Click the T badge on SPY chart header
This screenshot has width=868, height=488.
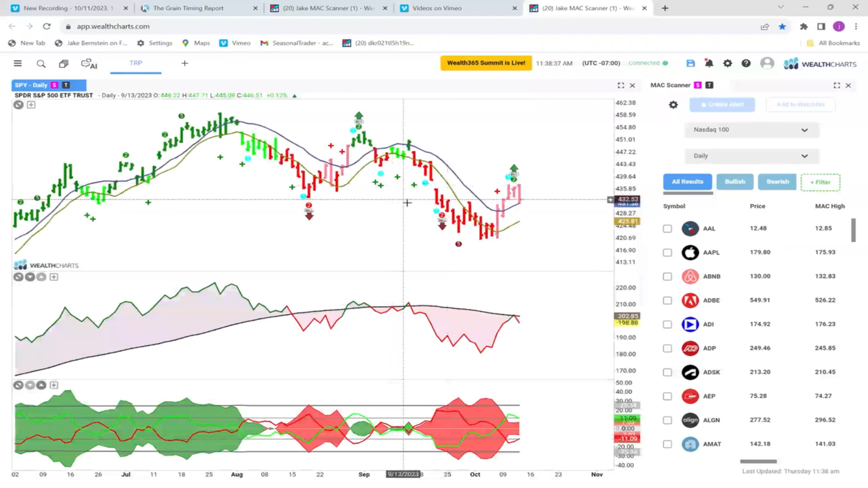point(66,85)
